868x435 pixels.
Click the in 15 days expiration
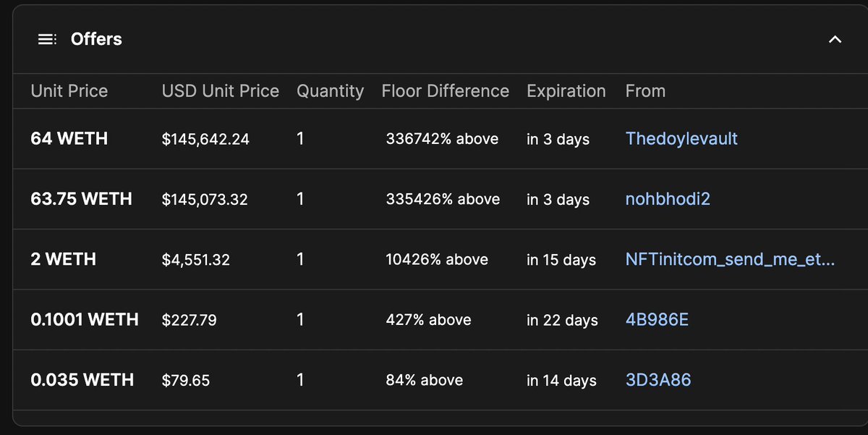click(561, 260)
